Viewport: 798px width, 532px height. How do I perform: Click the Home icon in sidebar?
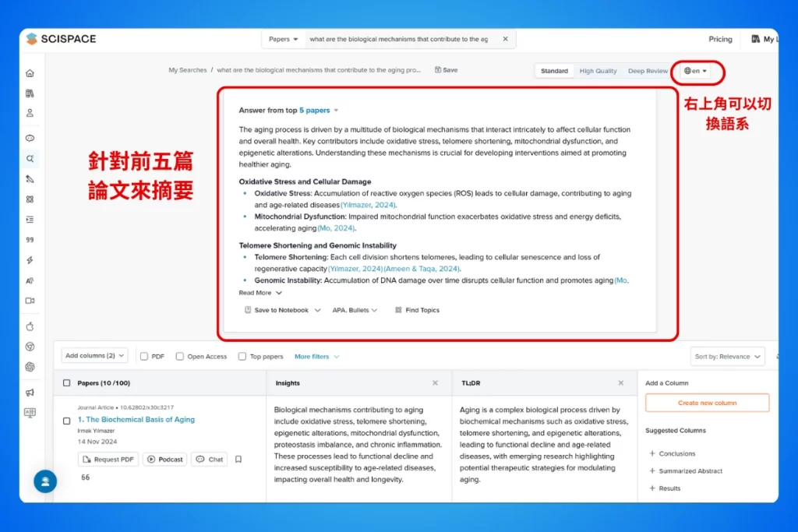click(30, 73)
